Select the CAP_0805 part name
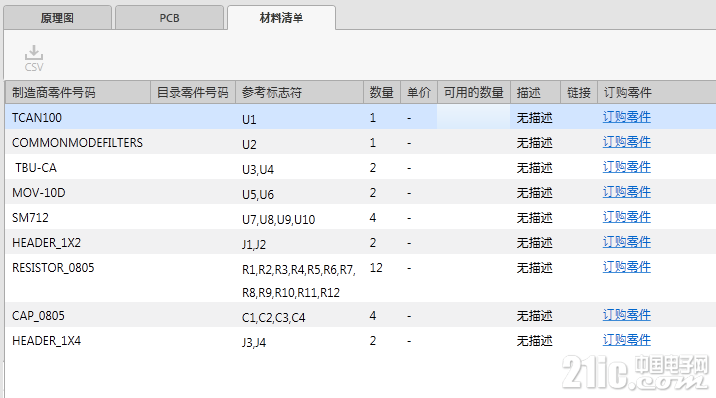The image size is (716, 398). [38, 316]
